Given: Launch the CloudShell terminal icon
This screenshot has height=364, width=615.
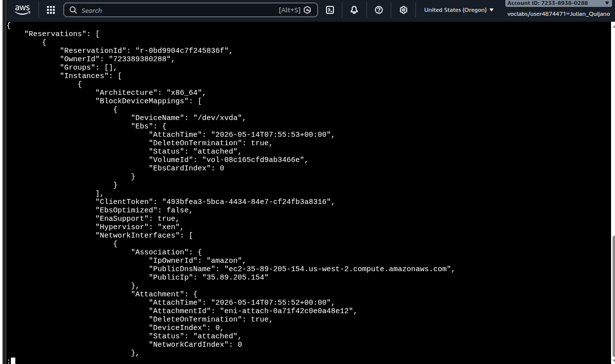Looking at the screenshot, I should click(330, 10).
